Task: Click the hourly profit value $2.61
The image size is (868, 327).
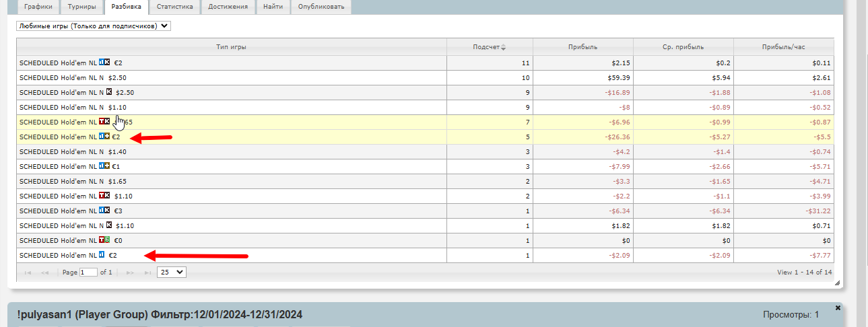Action: [x=822, y=77]
